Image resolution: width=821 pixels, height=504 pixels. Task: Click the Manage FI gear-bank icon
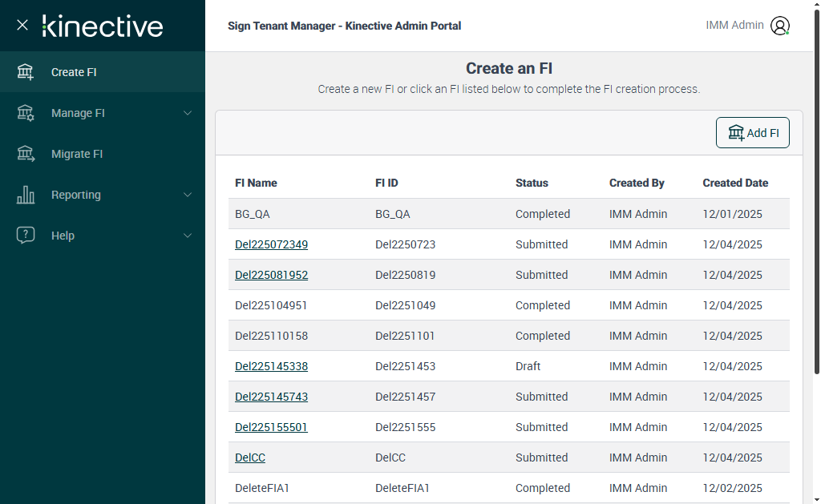coord(26,113)
